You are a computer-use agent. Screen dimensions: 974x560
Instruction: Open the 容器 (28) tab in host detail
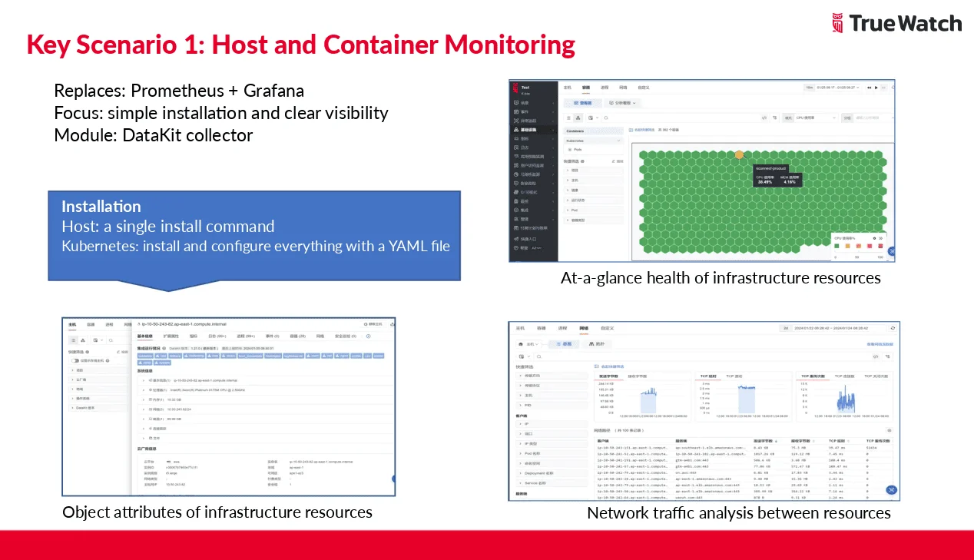[298, 336]
